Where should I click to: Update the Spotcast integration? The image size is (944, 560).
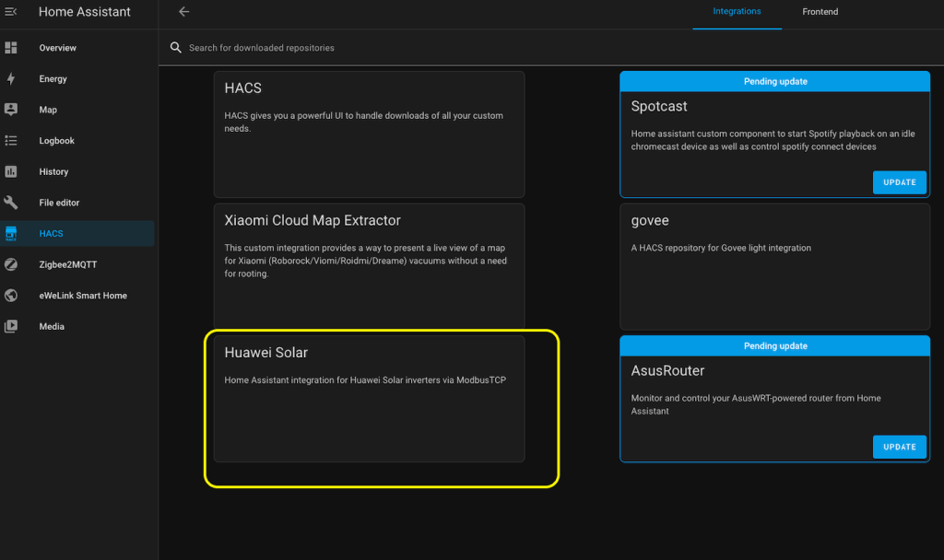(x=899, y=182)
